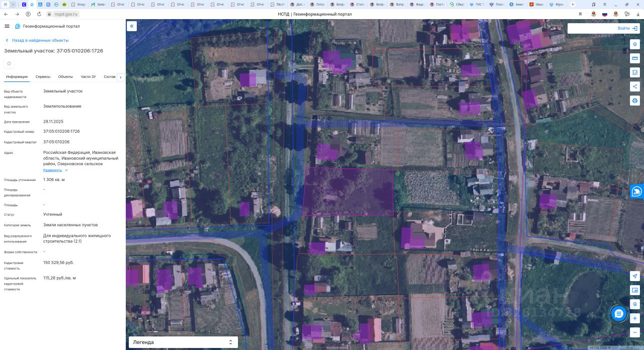Go back in browser history
Image resolution: width=644 pixels, height=350 pixels.
6,14
